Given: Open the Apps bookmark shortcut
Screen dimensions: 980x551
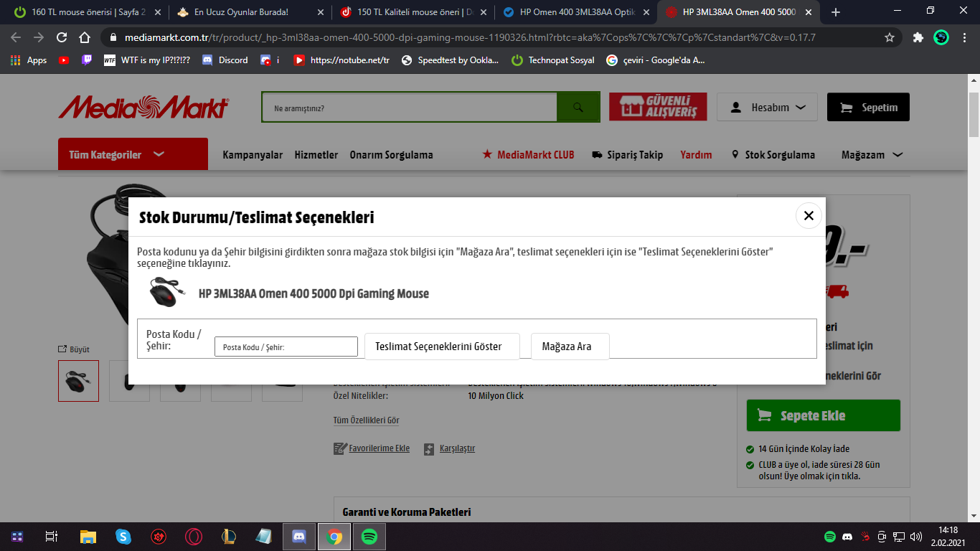Looking at the screenshot, I should tap(29, 60).
